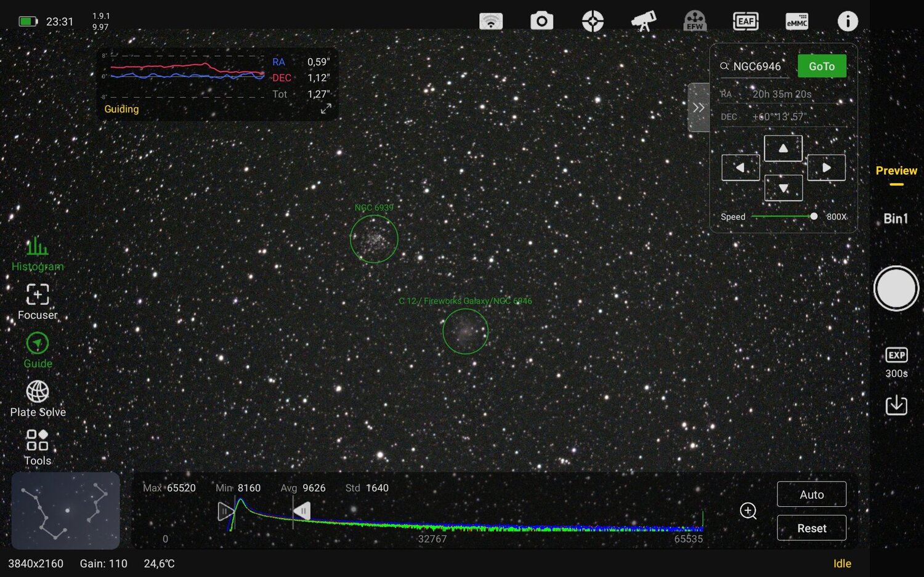924x577 pixels.
Task: Reset the histogram stretch
Action: (811, 528)
